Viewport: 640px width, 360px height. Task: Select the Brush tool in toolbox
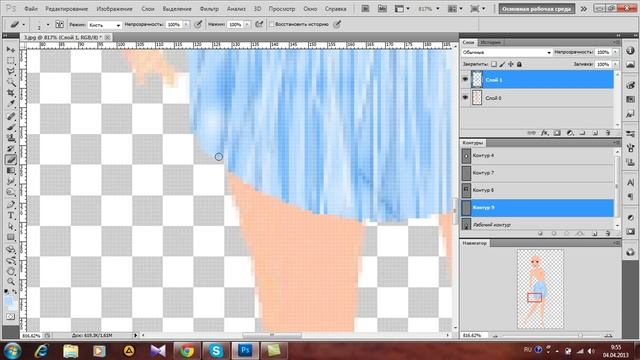click(11, 127)
